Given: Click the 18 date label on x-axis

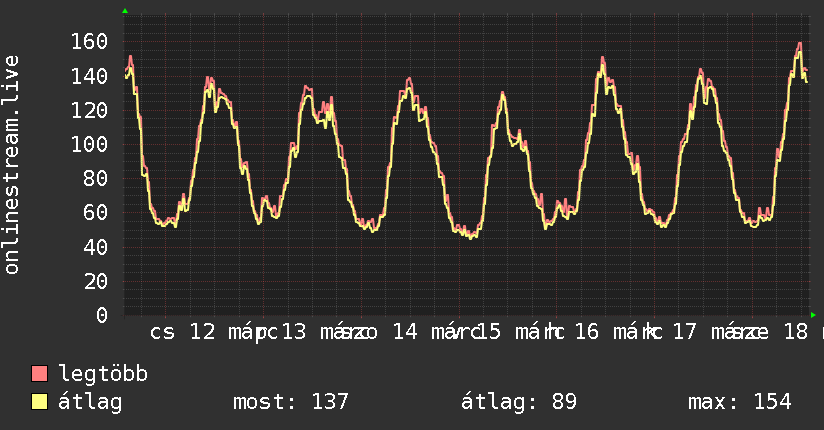Looking at the screenshot, I should click(796, 332).
